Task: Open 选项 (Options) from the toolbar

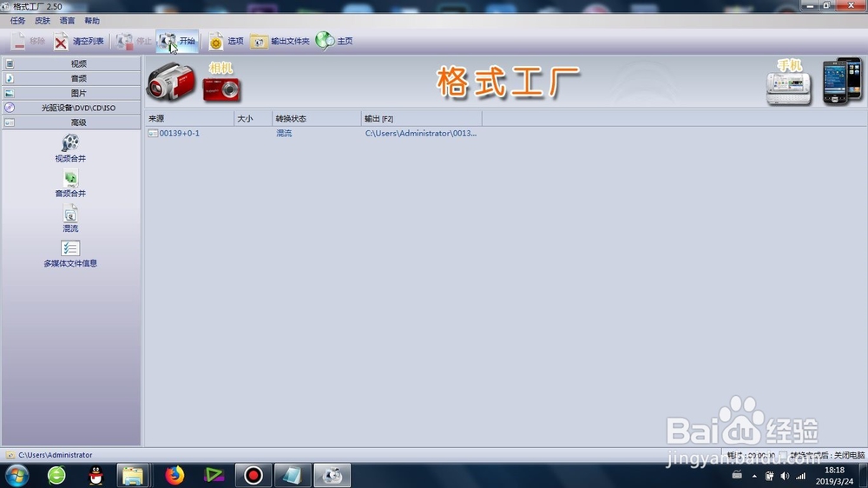Action: click(226, 42)
